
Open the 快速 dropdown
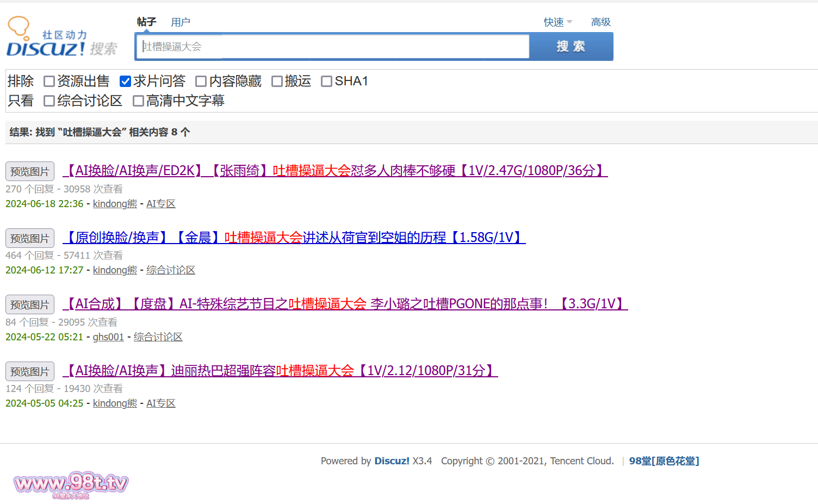click(x=558, y=22)
